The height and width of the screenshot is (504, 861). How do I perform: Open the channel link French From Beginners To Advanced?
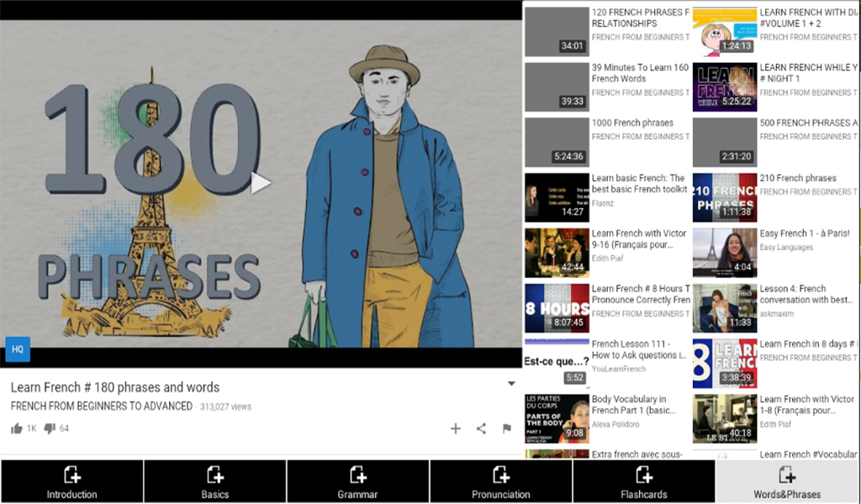(x=102, y=407)
